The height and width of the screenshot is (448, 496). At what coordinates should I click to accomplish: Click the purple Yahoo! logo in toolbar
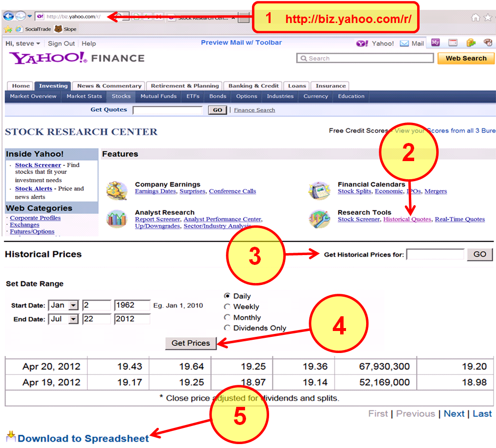coord(362,44)
